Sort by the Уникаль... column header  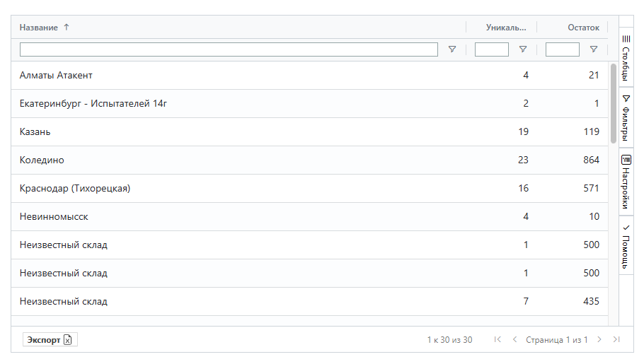click(x=506, y=28)
